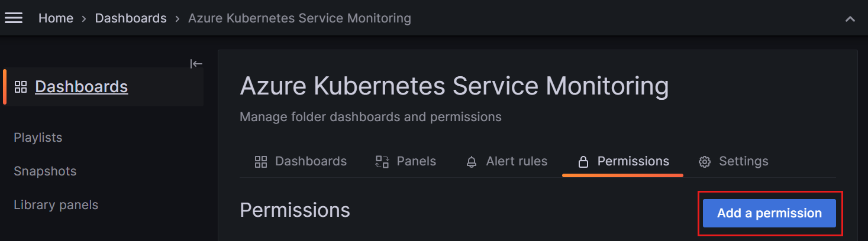The image size is (868, 241).
Task: Click the bell icon on Alert rules tab
Action: pos(472,162)
